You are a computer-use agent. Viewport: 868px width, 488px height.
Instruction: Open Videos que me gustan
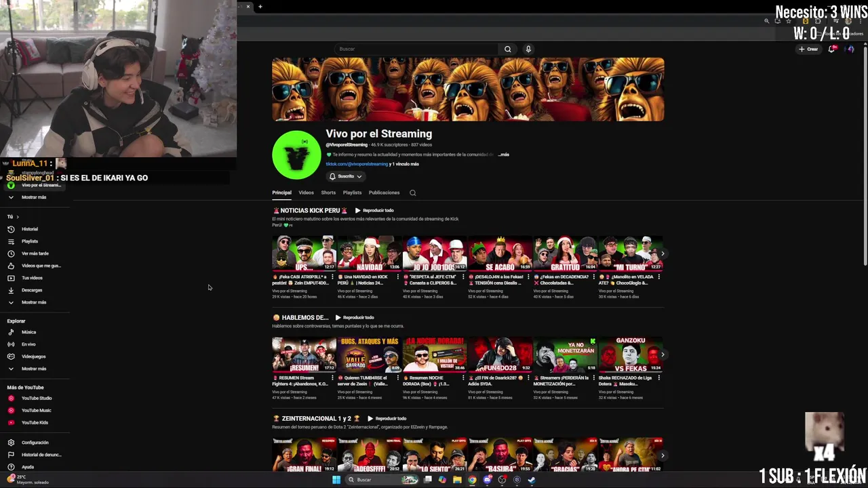[41, 266]
